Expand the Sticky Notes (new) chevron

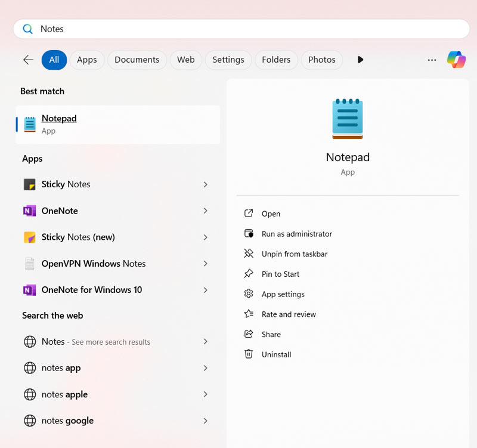tap(205, 237)
